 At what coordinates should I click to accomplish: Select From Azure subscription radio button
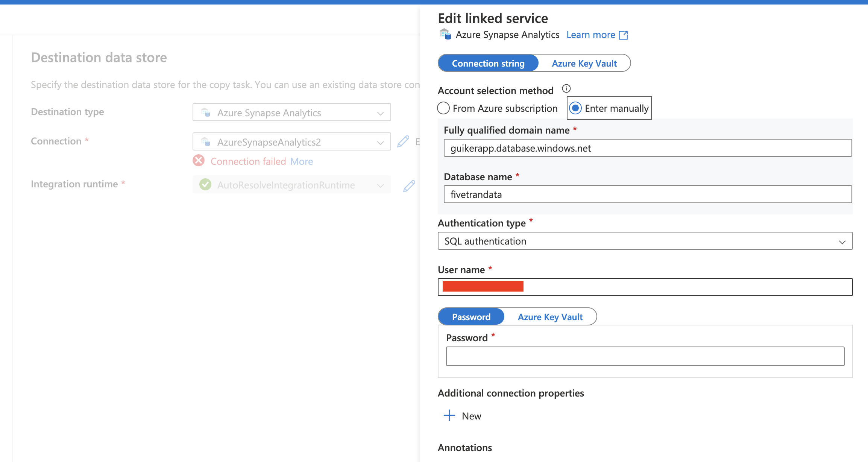[x=443, y=108]
